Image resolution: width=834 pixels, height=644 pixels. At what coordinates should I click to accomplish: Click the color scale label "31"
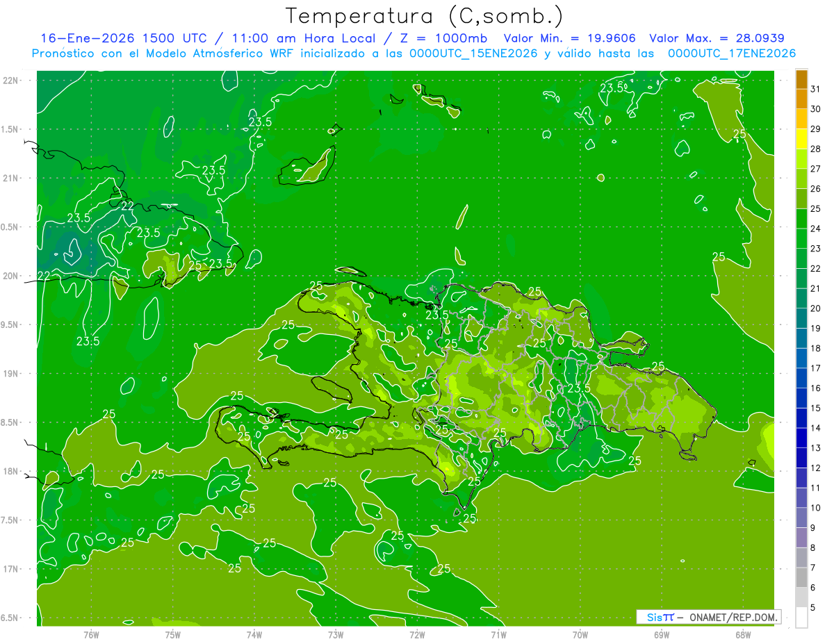[815, 89]
